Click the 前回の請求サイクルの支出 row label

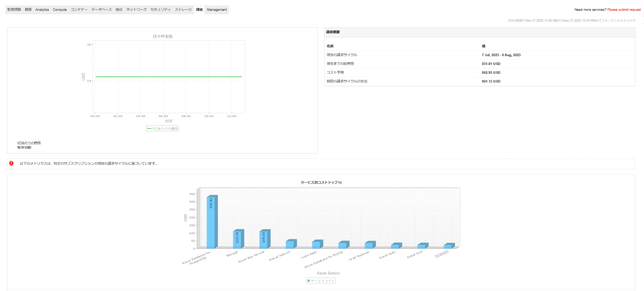(x=347, y=81)
